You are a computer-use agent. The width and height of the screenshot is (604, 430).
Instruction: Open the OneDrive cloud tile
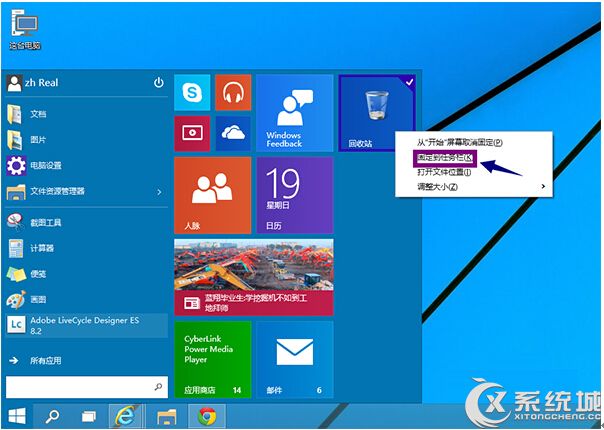[x=232, y=132]
